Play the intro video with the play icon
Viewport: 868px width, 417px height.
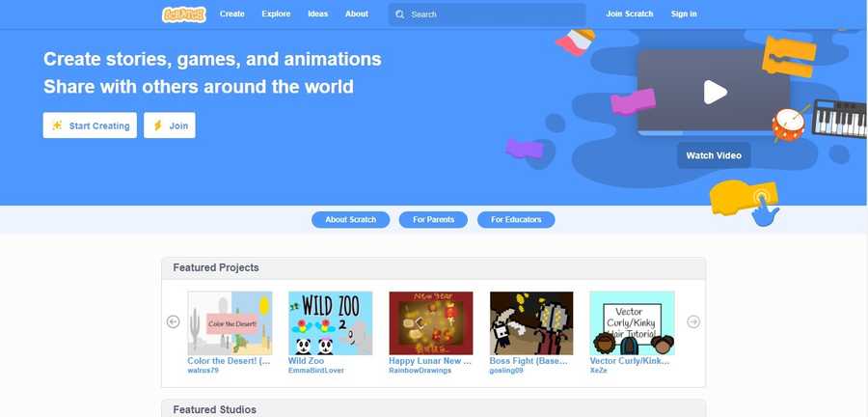coord(715,92)
